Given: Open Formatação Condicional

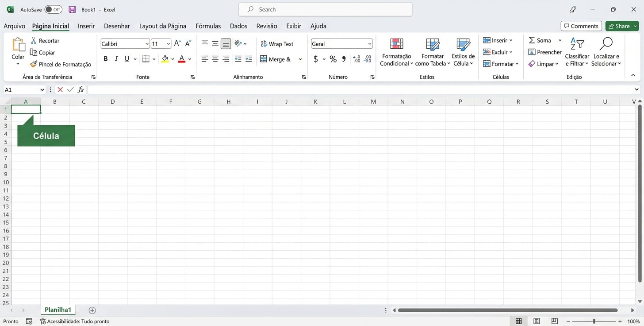Looking at the screenshot, I should [396, 52].
